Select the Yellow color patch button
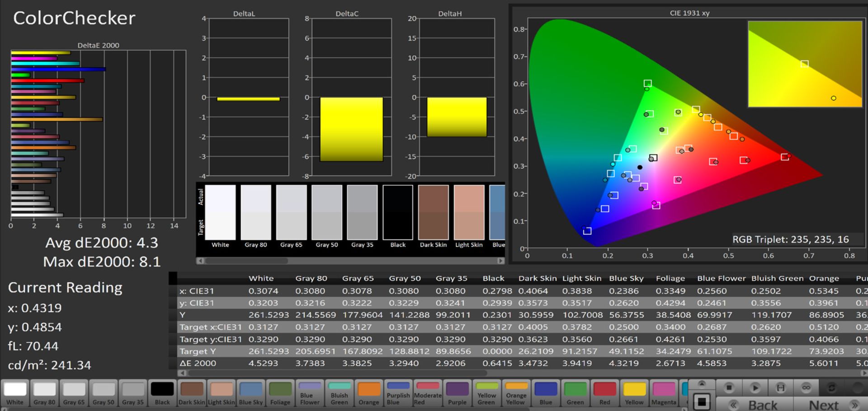Image resolution: width=868 pixels, height=411 pixels. coord(634,393)
